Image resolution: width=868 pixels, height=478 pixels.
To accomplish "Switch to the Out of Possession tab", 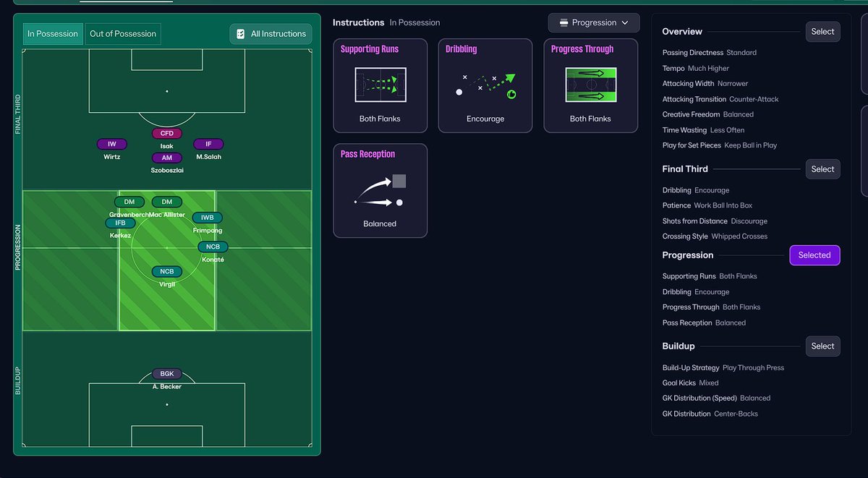I will (x=123, y=33).
